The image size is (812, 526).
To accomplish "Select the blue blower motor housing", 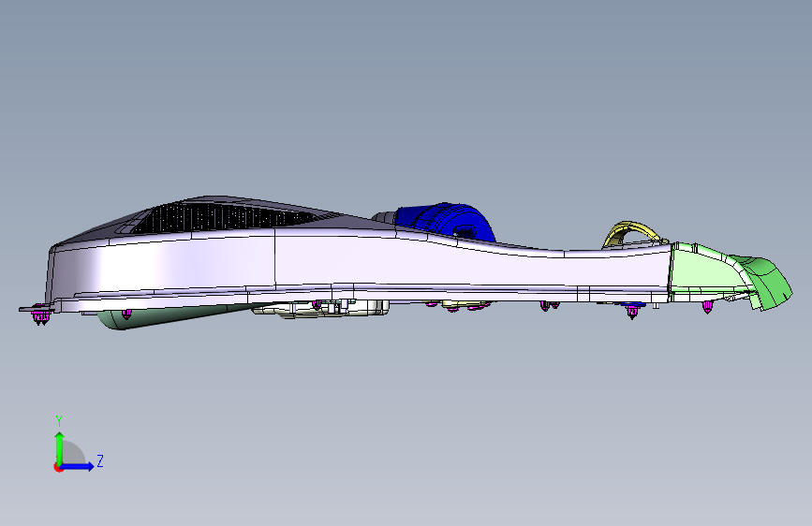I will [x=446, y=222].
